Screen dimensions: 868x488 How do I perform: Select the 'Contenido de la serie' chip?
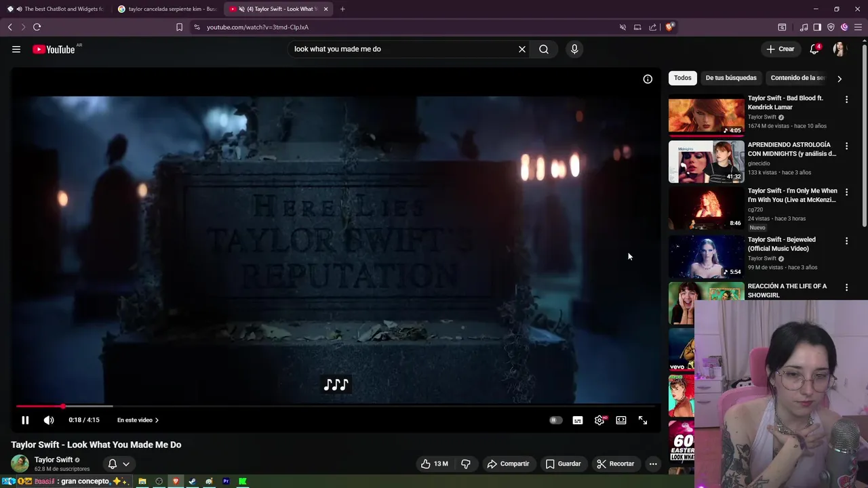coord(797,78)
